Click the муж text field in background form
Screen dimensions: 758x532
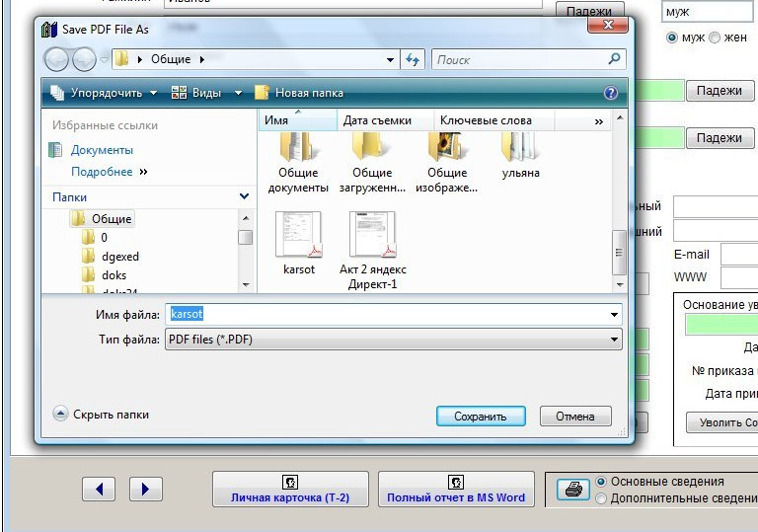click(709, 12)
